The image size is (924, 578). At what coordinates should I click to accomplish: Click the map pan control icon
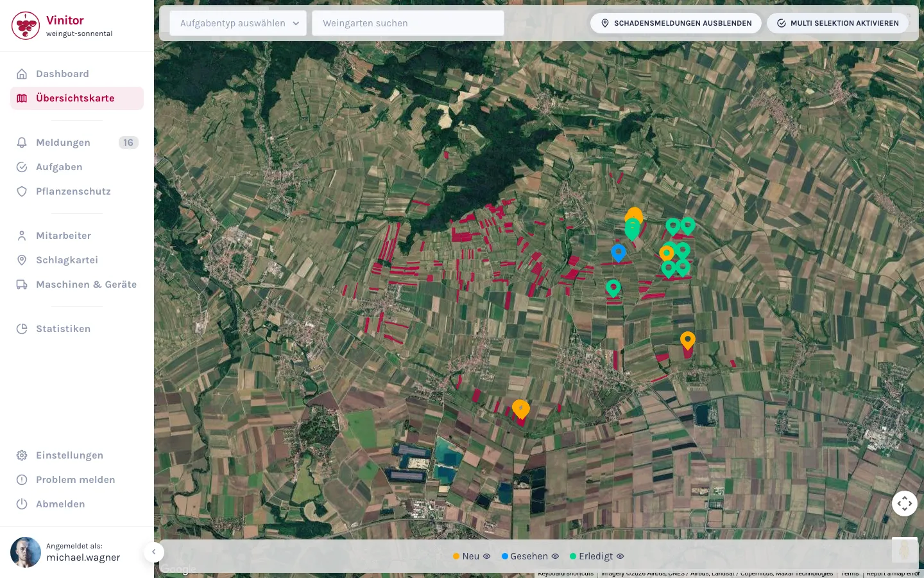905,504
